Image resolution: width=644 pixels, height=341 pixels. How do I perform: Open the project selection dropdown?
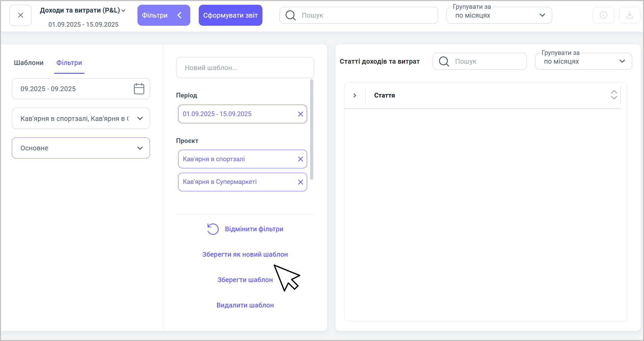[81, 119]
